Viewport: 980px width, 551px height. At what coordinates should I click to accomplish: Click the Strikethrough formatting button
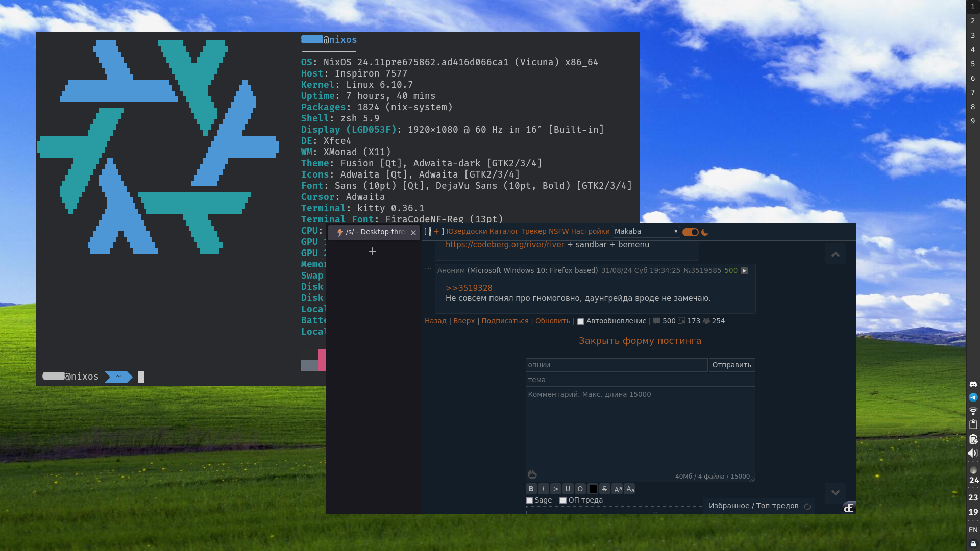[604, 489]
